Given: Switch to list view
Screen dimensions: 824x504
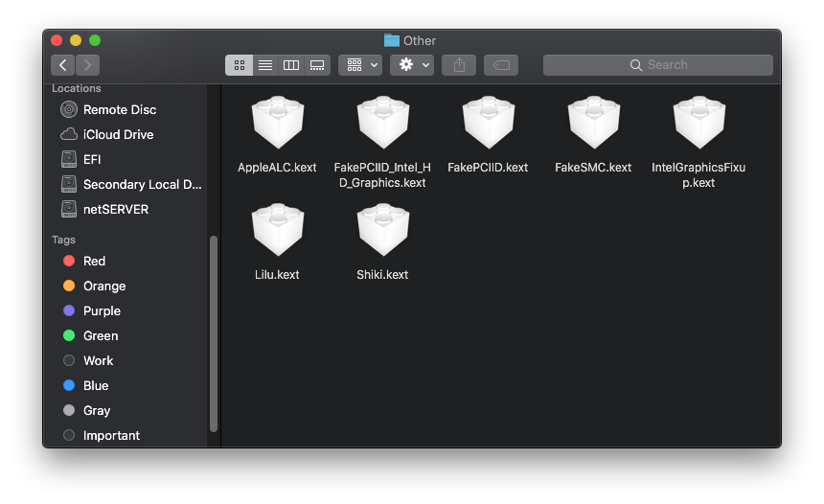Looking at the screenshot, I should pyautogui.click(x=265, y=65).
